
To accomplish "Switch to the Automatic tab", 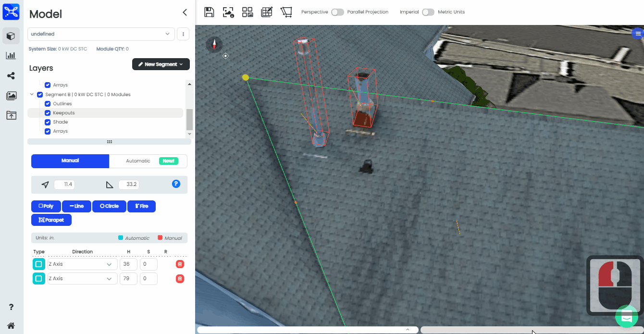I will (149, 161).
